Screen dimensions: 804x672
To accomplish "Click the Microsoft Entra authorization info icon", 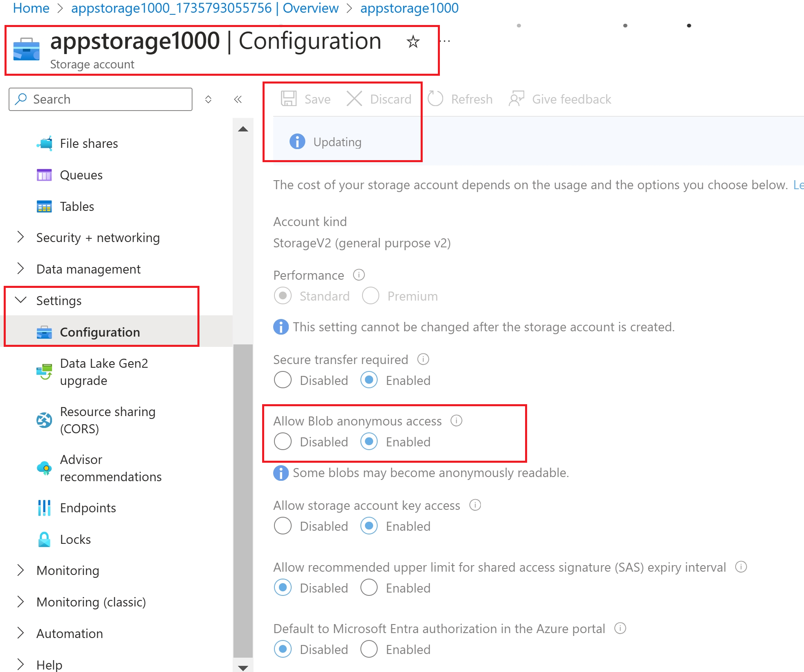I will (x=620, y=628).
